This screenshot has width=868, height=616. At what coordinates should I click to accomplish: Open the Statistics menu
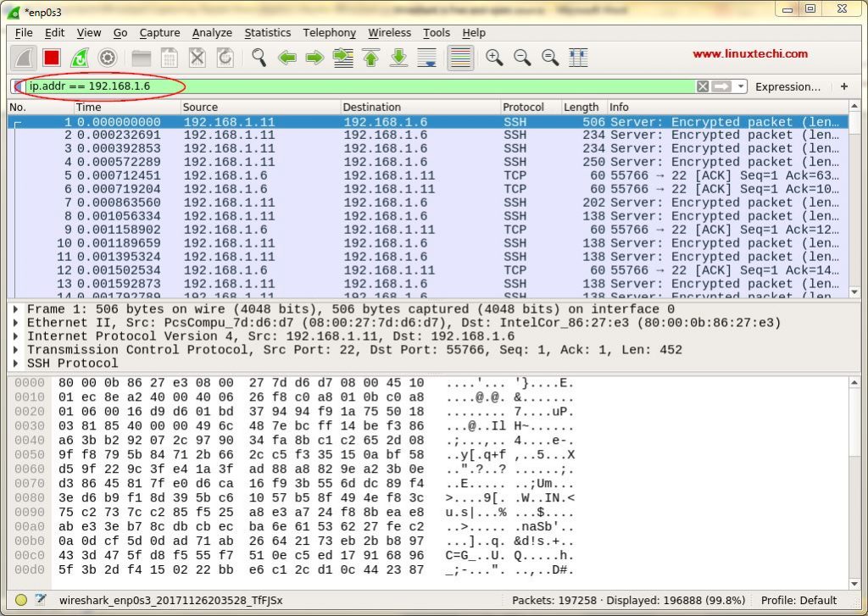coord(268,33)
